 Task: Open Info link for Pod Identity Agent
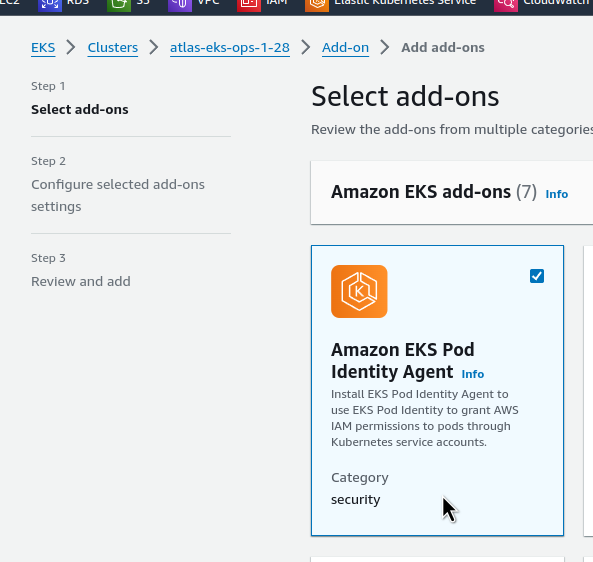click(473, 374)
